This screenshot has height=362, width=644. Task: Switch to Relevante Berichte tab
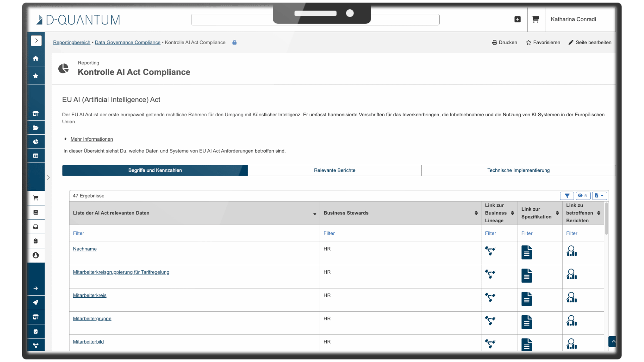pyautogui.click(x=334, y=170)
